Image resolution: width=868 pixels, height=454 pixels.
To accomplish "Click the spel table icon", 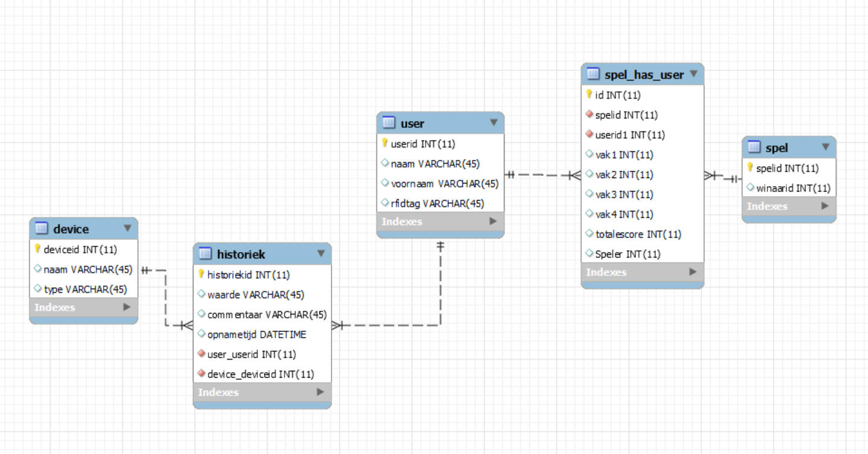I will pyautogui.click(x=753, y=147).
